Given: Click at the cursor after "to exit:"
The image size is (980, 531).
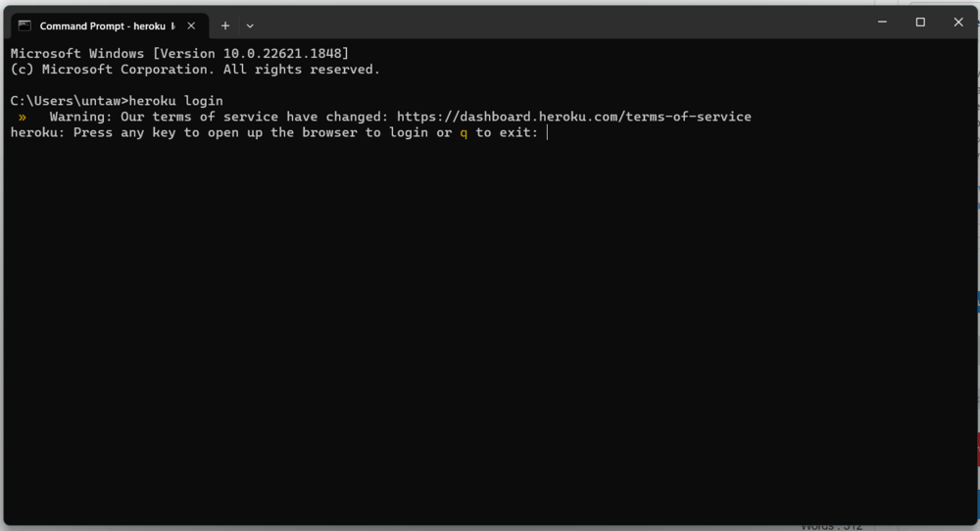Looking at the screenshot, I should tap(548, 132).
